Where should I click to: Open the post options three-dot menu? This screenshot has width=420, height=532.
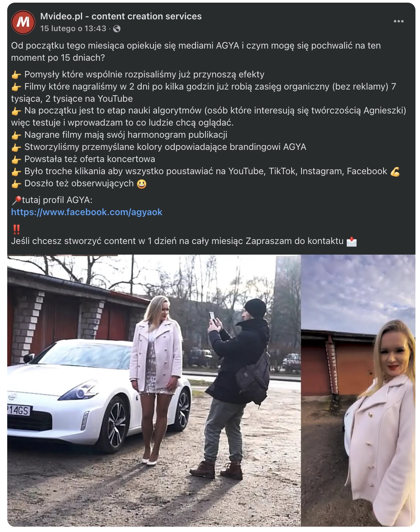(x=398, y=21)
